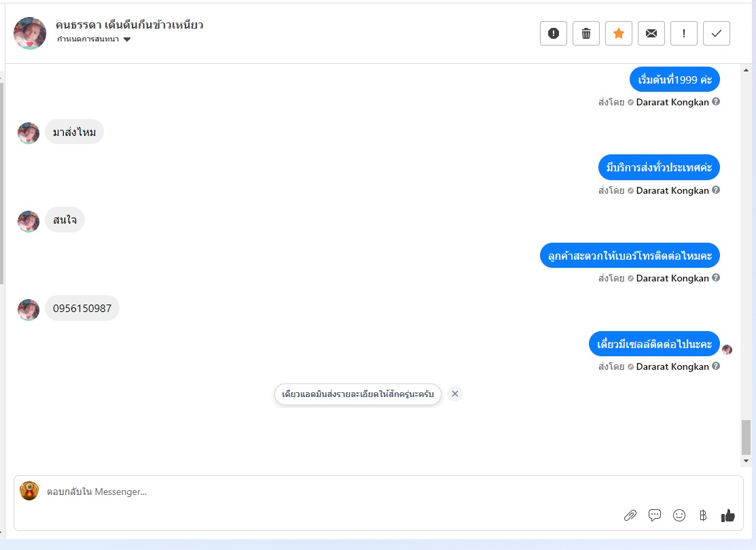This screenshot has height=550, width=756.
Task: Toggle the orange star follow-up marker
Action: (619, 33)
